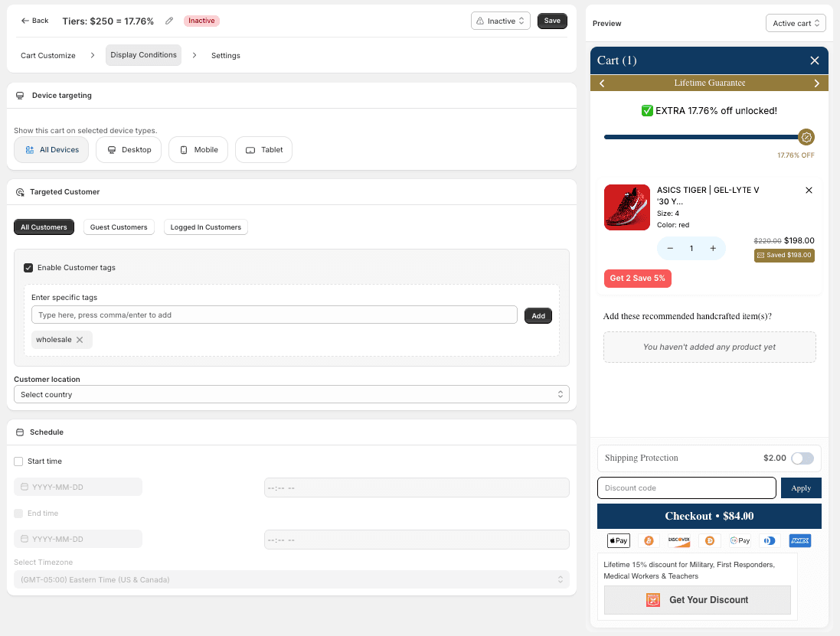Go to the Settings step
840x636 pixels.
coord(226,55)
